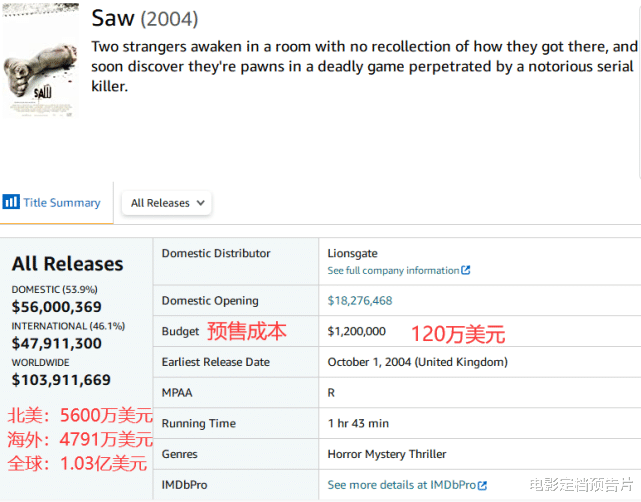The height and width of the screenshot is (502, 641).
Task: Click the INTERNATIONAL (46.1%) label
Action: 68,326
